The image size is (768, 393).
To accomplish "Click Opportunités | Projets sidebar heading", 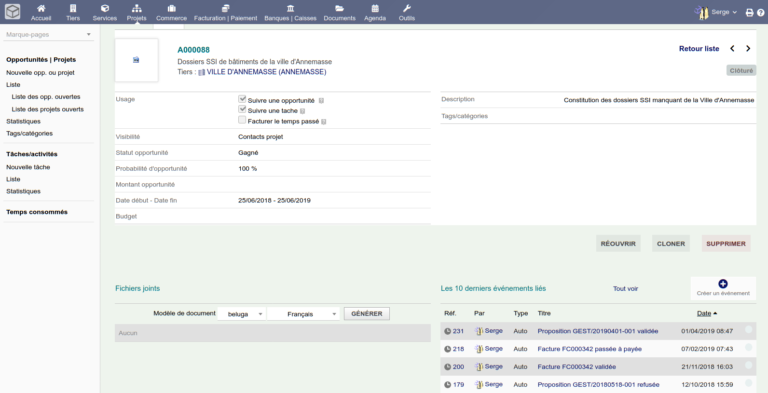I will click(41, 60).
